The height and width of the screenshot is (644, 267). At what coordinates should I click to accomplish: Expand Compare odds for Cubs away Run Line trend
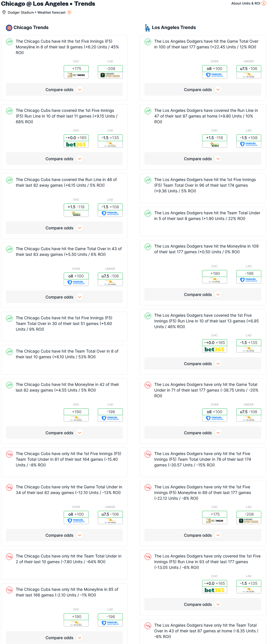point(64,228)
